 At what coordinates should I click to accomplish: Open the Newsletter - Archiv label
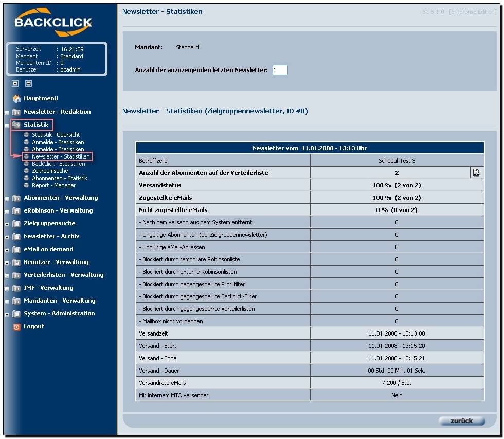pyautogui.click(x=51, y=236)
